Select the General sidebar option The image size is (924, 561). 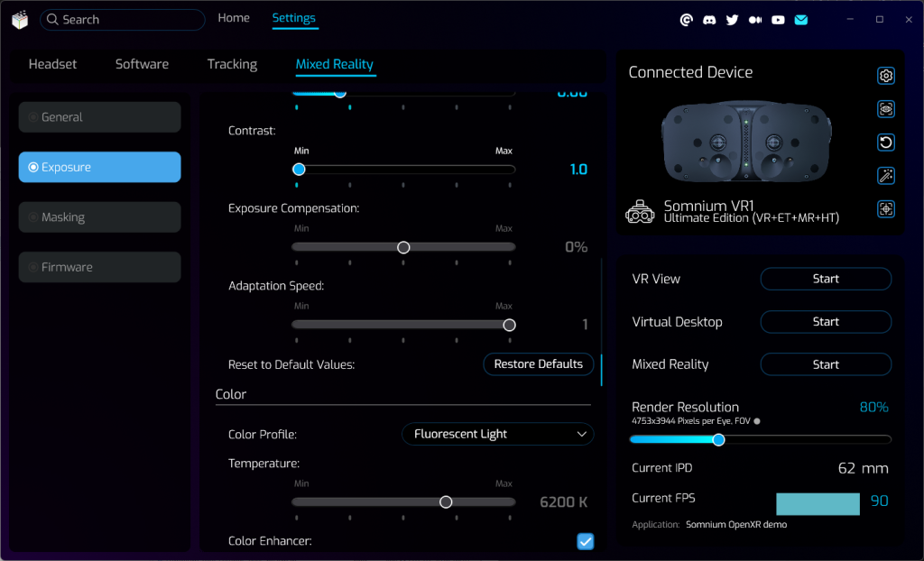[x=99, y=117]
